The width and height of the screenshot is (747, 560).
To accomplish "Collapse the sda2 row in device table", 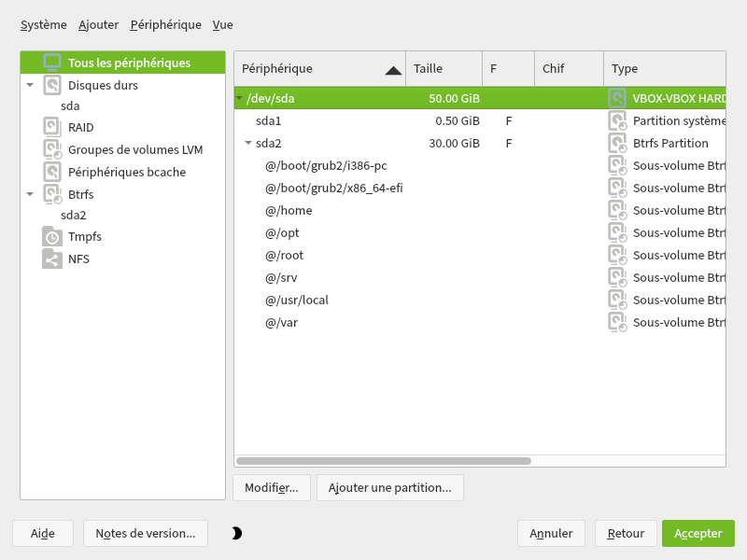I will 248,144.
